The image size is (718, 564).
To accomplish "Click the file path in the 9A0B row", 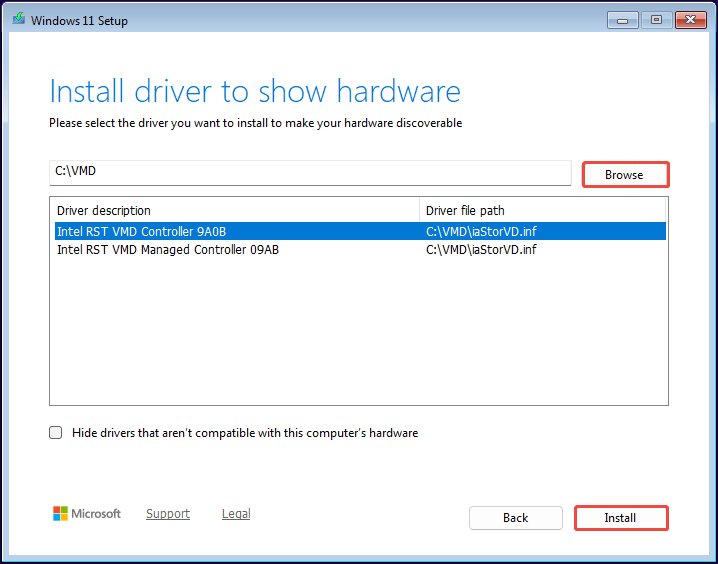I will tap(481, 232).
